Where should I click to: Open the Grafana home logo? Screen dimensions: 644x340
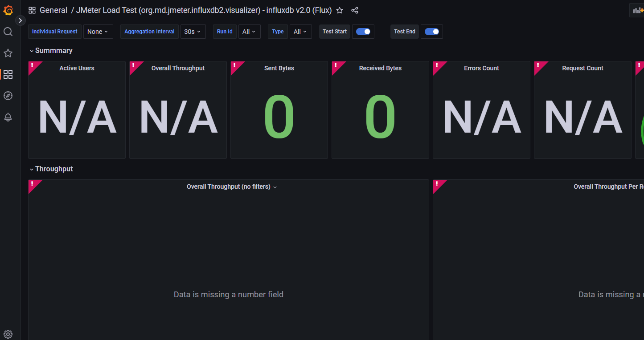[x=8, y=10]
